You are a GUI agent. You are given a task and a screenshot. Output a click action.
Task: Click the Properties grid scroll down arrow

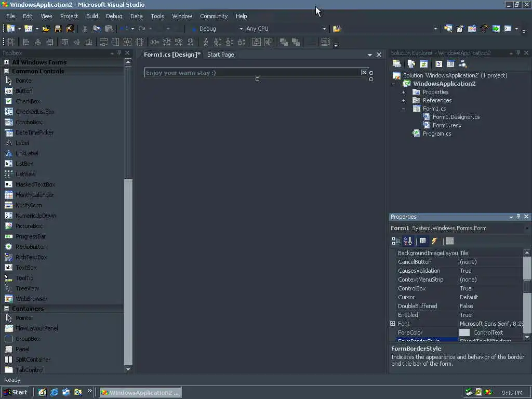click(x=527, y=337)
